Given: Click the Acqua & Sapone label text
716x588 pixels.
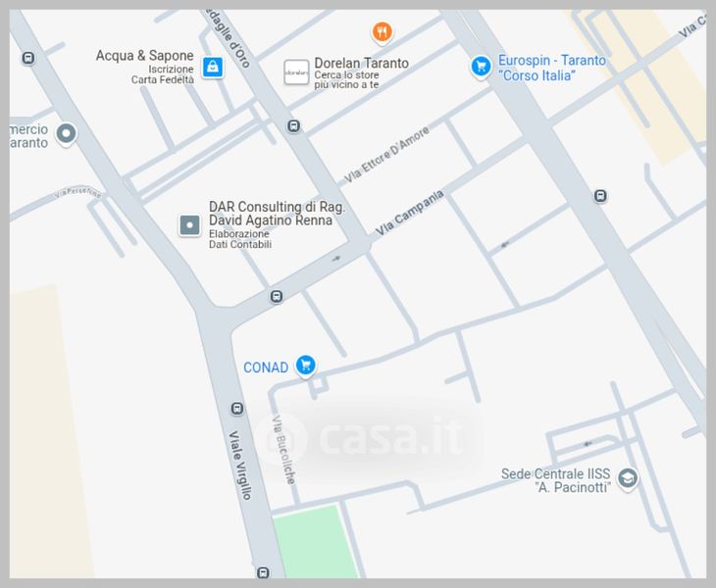Looking at the screenshot, I should coord(145,56).
